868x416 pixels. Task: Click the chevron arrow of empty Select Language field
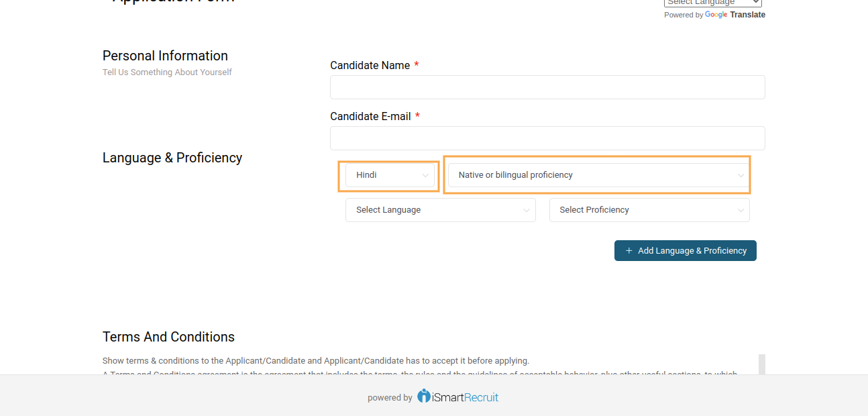click(x=527, y=210)
